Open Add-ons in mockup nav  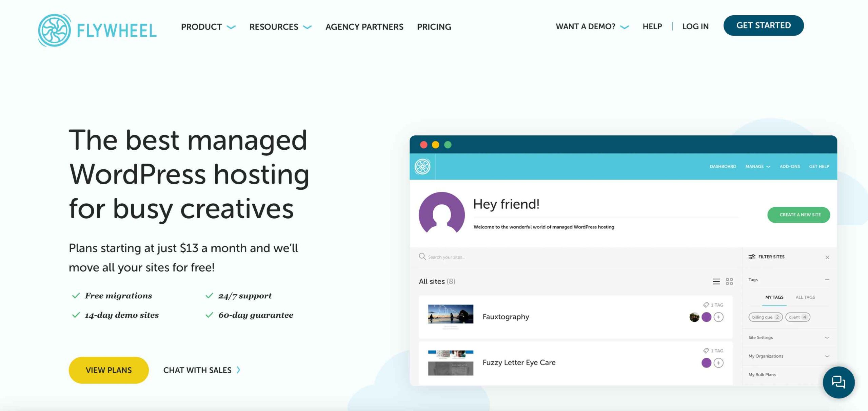pos(790,167)
